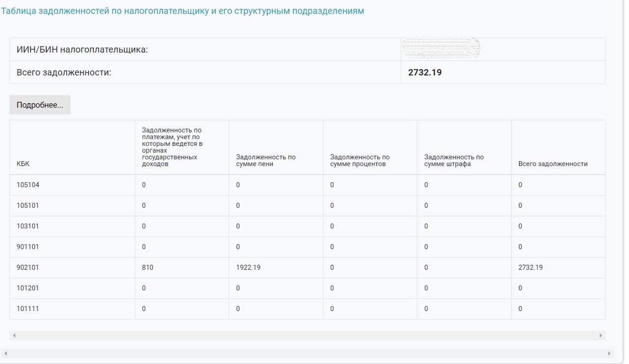629x364 pixels.
Task: Click the КБК 105104 row cell
Action: pyautogui.click(x=28, y=185)
